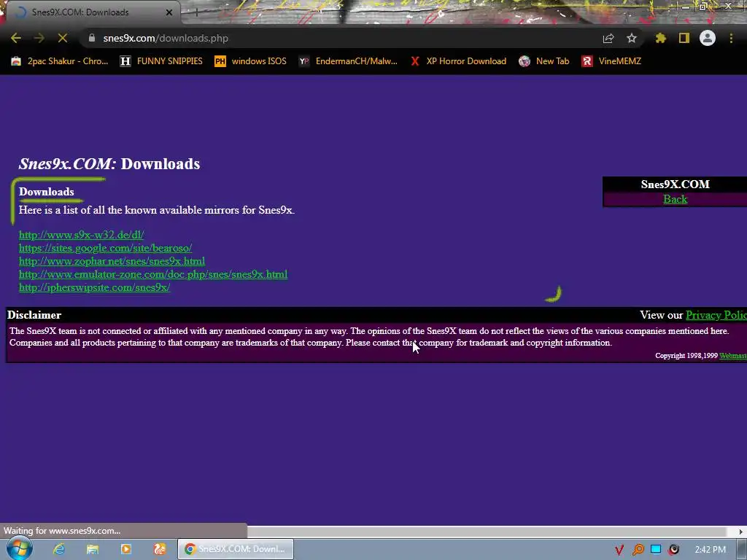747x560 pixels.
Task: Click the Webmaster link near copyright
Action: click(732, 356)
